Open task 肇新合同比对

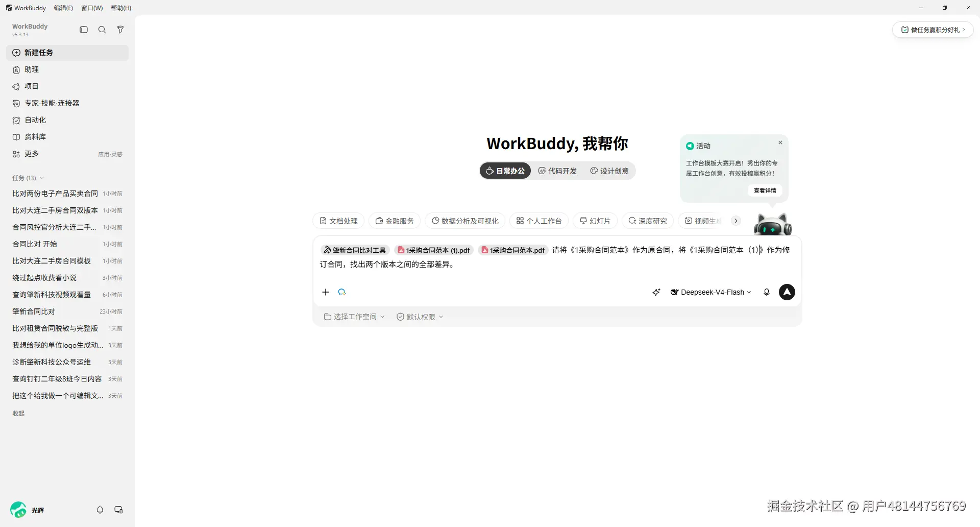coord(67,312)
